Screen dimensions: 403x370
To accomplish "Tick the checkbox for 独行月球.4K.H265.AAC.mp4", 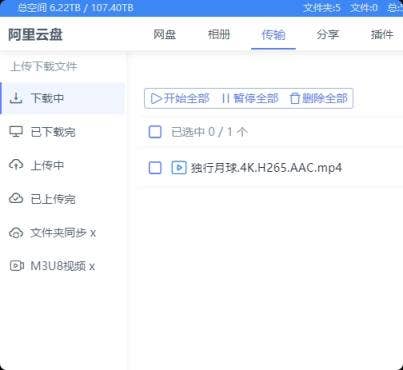I will coord(155,168).
